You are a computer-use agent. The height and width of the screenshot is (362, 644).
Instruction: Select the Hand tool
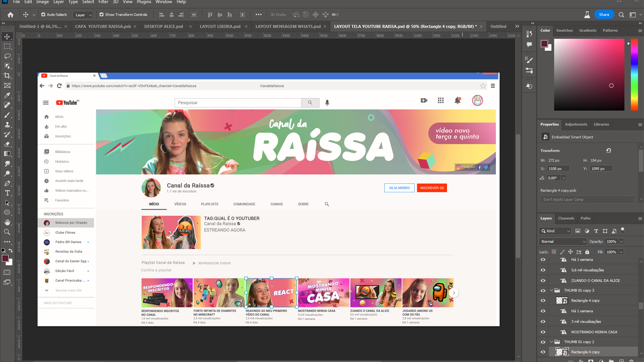[7, 222]
